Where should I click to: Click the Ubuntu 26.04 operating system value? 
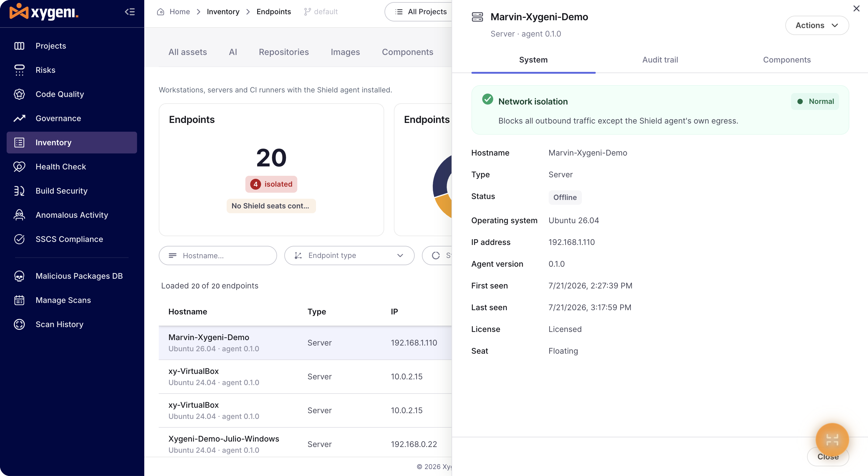[573, 220]
